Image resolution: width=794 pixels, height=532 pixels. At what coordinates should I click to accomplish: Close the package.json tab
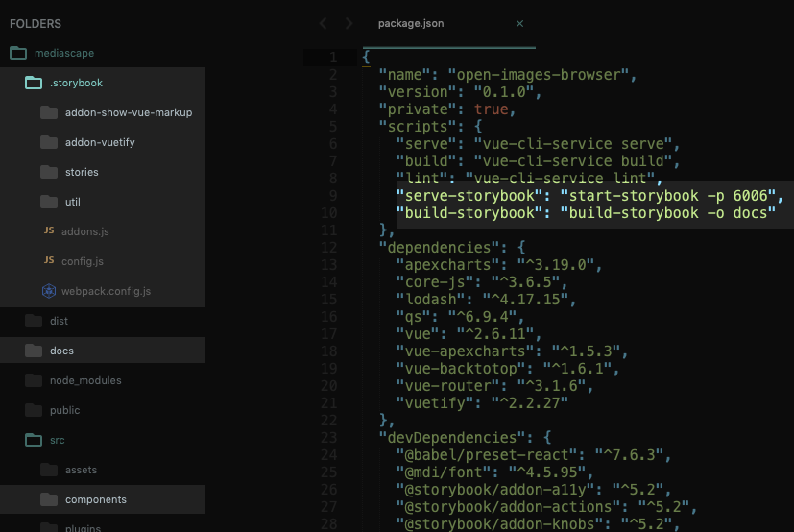tap(519, 23)
